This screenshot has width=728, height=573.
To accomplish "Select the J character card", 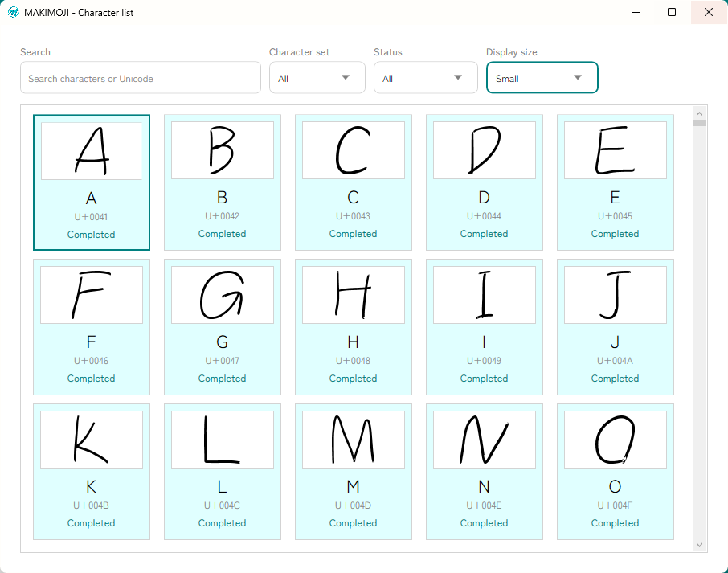I will 616,327.
